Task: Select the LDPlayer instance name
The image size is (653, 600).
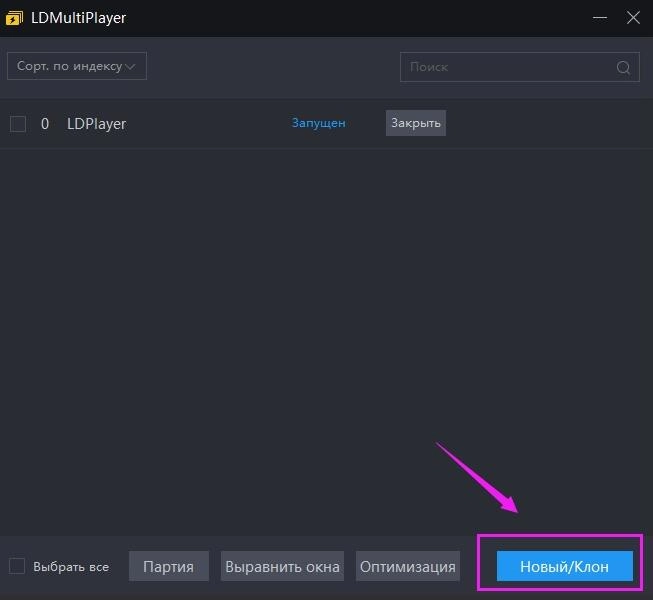Action: (x=96, y=124)
